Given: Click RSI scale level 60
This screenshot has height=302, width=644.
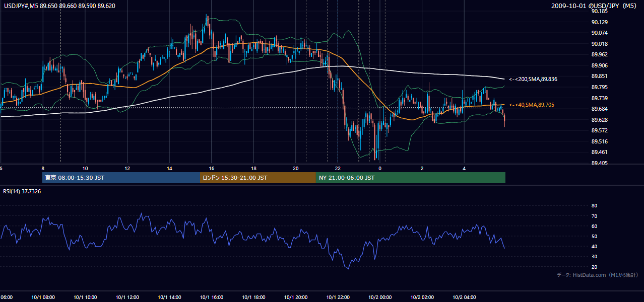Looking at the screenshot, I should coord(594,226).
